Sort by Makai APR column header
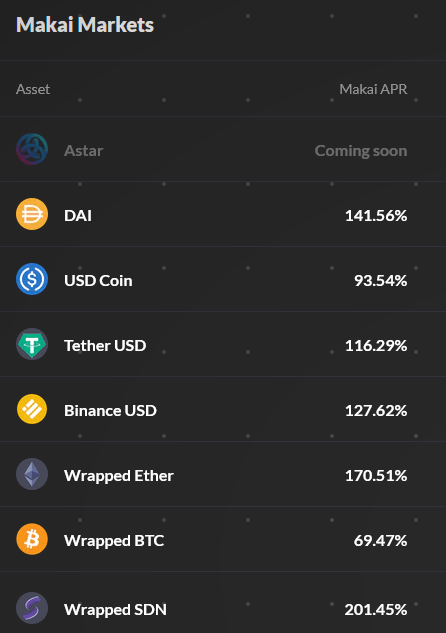The image size is (446, 633). (x=373, y=89)
